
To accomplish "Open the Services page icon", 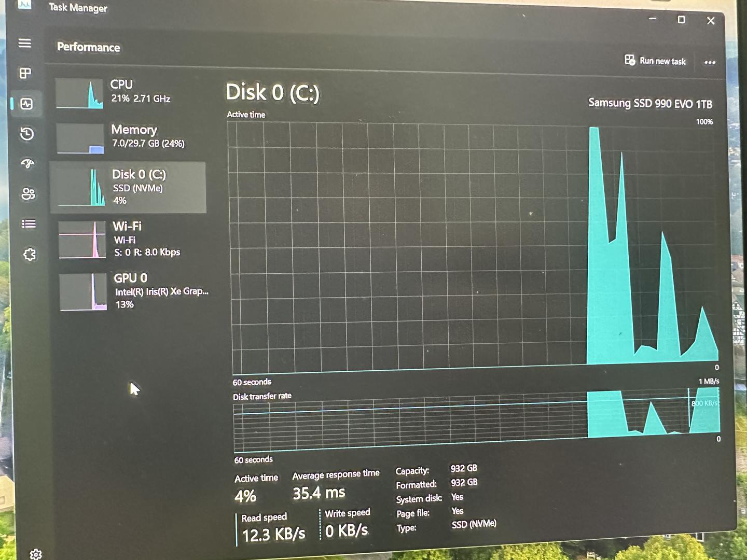I will coord(30,254).
